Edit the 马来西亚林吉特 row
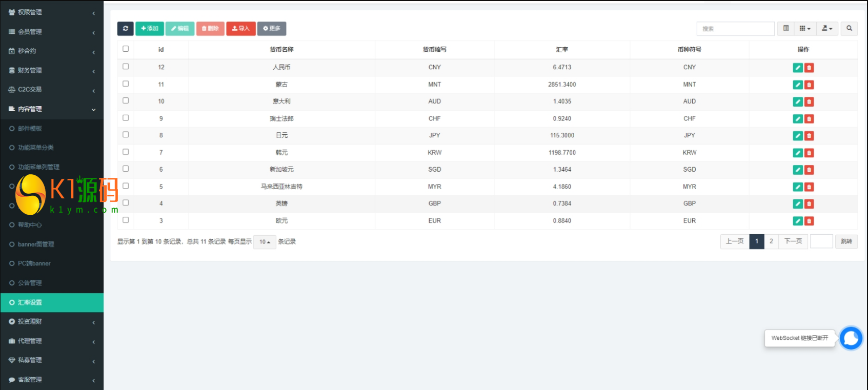The height and width of the screenshot is (390, 868). point(798,187)
